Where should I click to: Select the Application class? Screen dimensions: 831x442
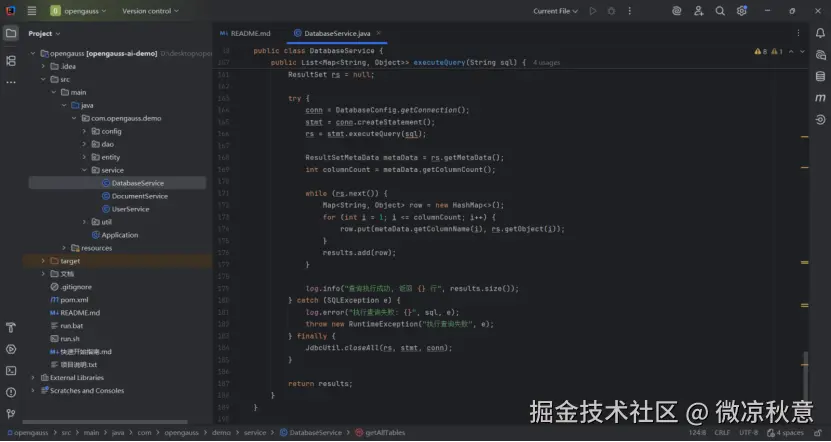click(115, 235)
